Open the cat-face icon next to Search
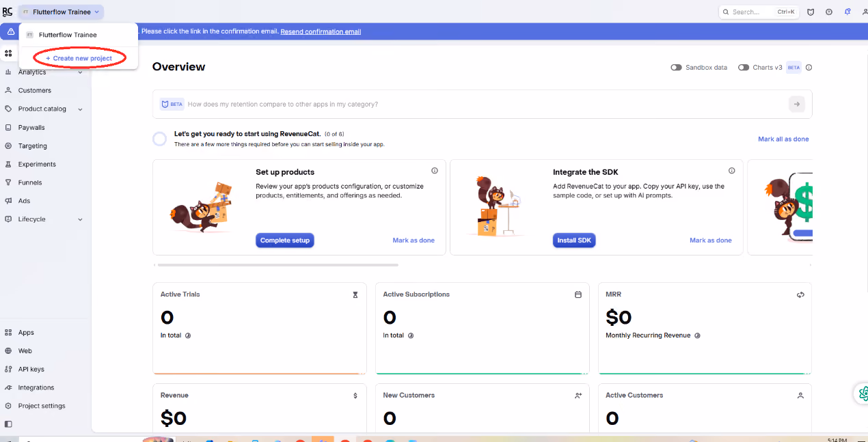The height and width of the screenshot is (442, 868). pos(811,12)
